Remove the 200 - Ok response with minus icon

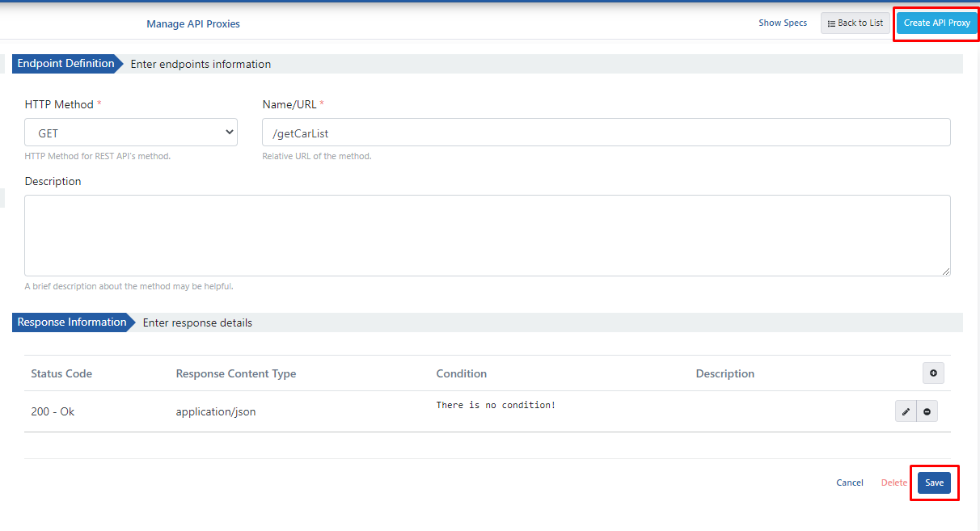(927, 411)
